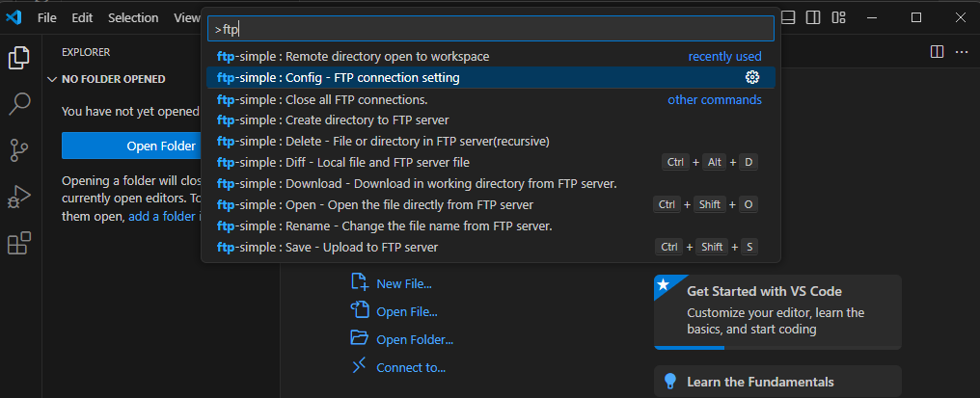980x398 pixels.
Task: Open the Edit menu
Action: (82, 17)
